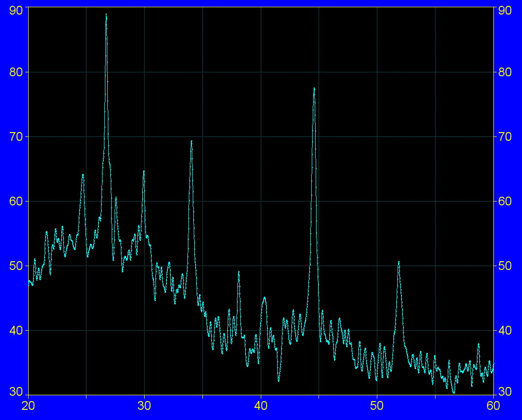Click the curve's lowest dip near x=56.5
The width and height of the screenshot is (522, 420).
coord(454,392)
